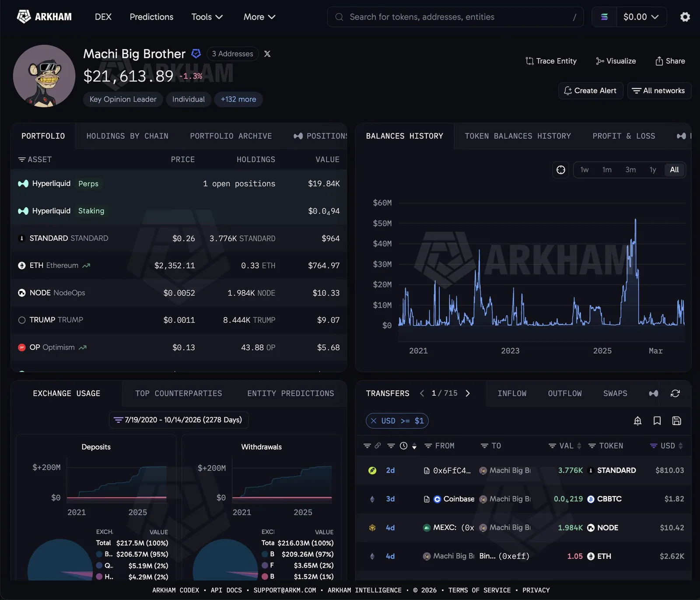Click the crosshair reset icon on balances chart
This screenshot has height=600, width=700.
[x=561, y=170]
